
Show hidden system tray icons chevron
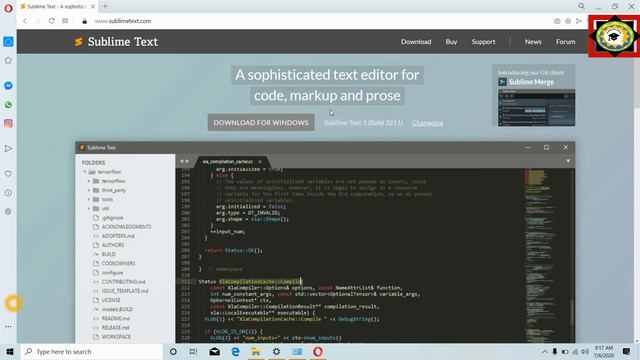coord(544,351)
